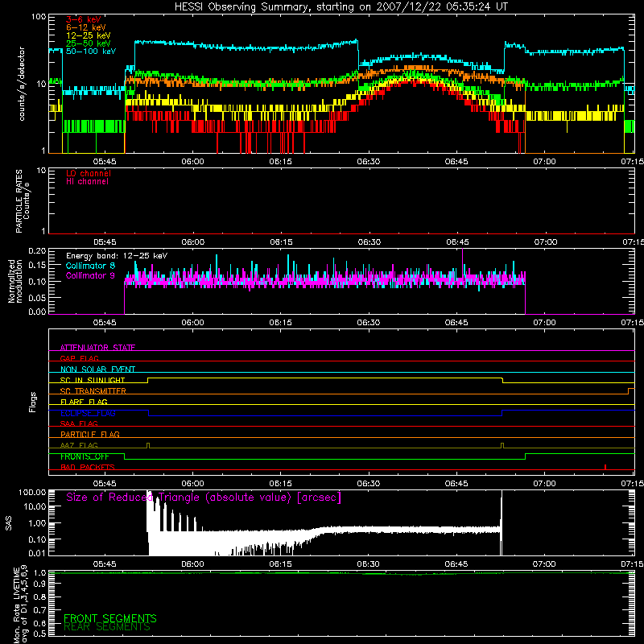The height and width of the screenshot is (644, 644).
Task: Click 06:30 under the counts plot
Action: (x=369, y=162)
